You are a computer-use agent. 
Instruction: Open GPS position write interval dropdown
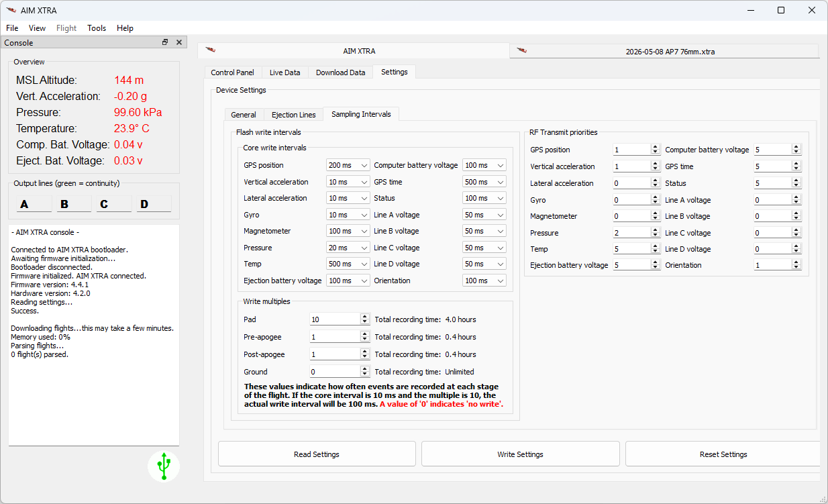tap(348, 165)
